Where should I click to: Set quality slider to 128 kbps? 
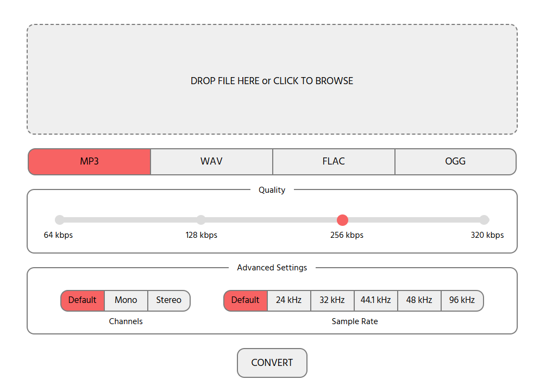(x=201, y=220)
